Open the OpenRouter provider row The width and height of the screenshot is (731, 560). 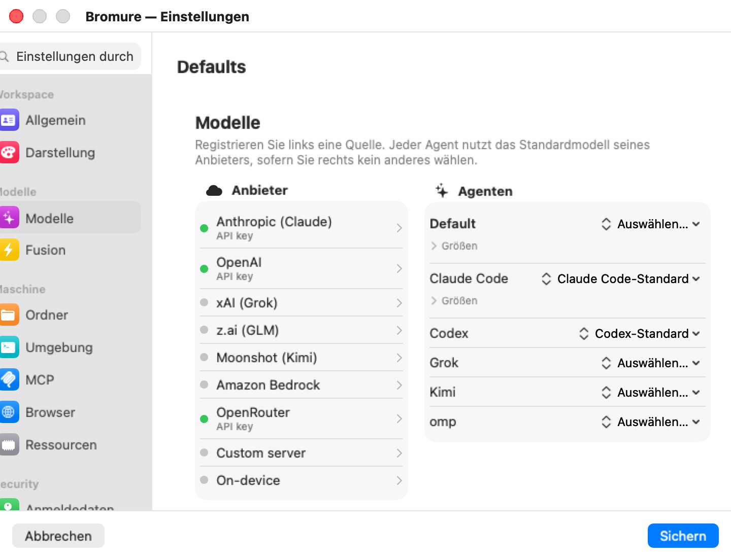click(x=302, y=419)
